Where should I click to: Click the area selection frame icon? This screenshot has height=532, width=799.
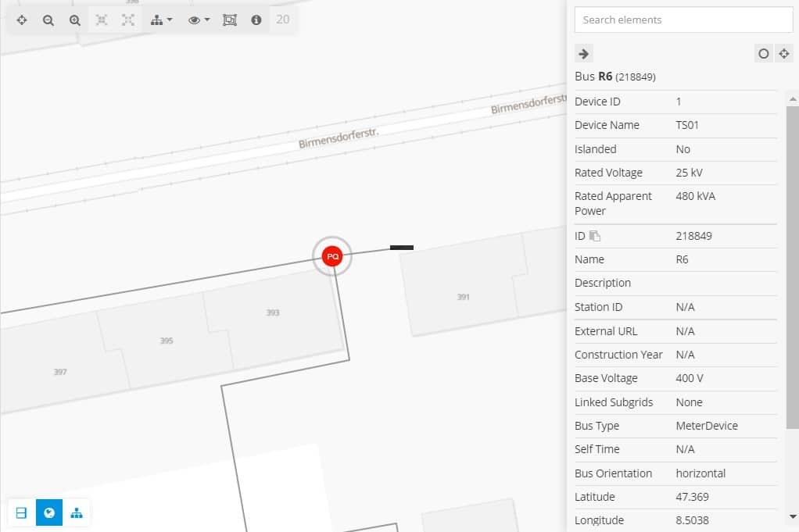pyautogui.click(x=229, y=20)
